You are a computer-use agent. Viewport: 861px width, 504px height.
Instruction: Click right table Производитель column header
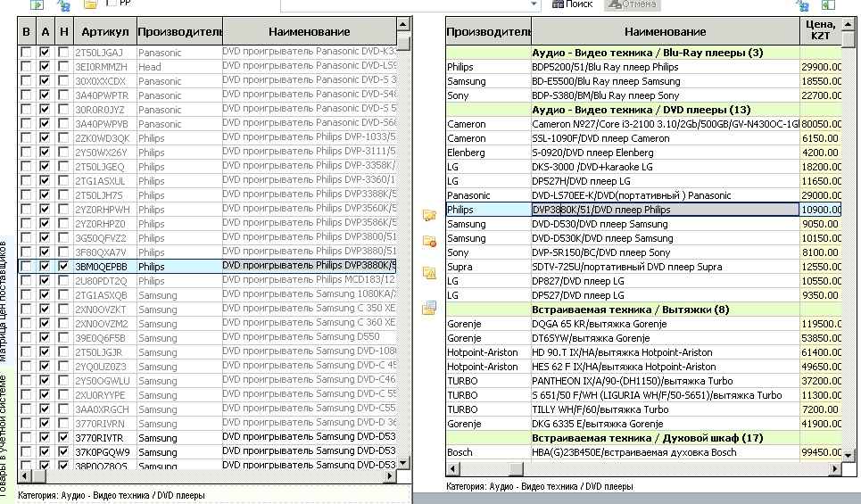coord(489,32)
